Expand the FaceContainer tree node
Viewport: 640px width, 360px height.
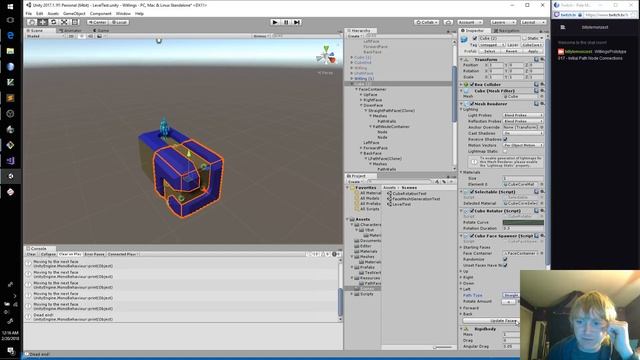tap(356, 89)
